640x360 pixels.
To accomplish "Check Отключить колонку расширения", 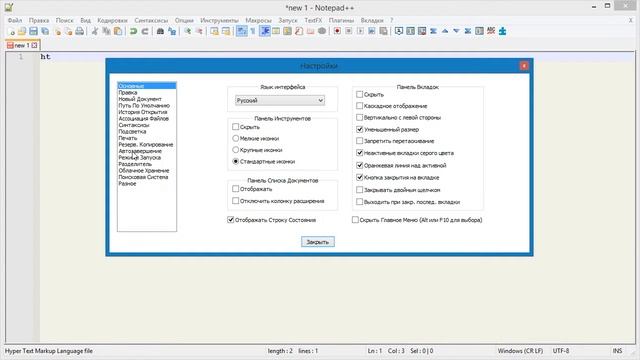I will click(x=236, y=201).
